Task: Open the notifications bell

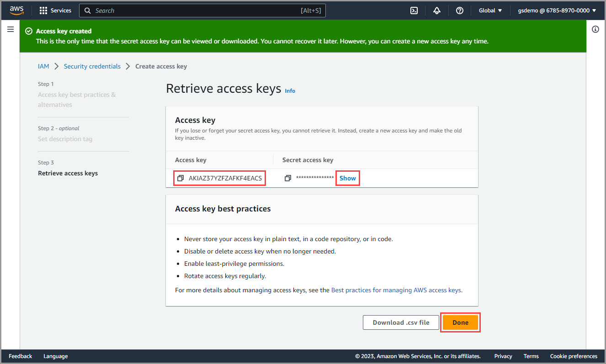Action: (437, 11)
